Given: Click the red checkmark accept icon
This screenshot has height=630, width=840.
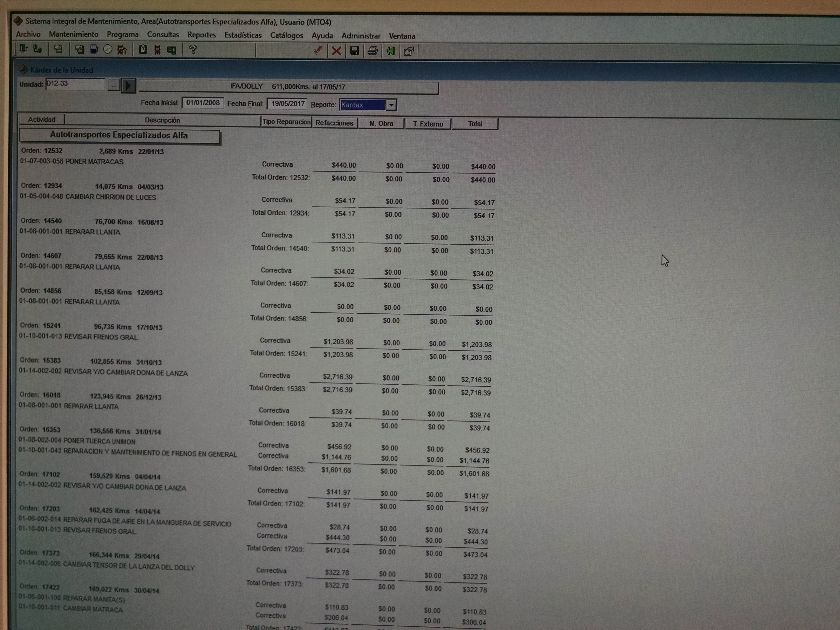Looking at the screenshot, I should pos(318,50).
